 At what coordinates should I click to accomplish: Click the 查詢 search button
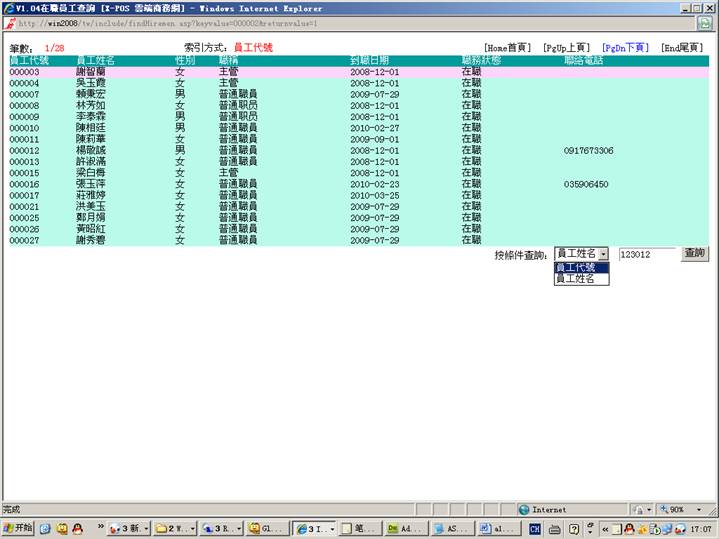pos(694,254)
